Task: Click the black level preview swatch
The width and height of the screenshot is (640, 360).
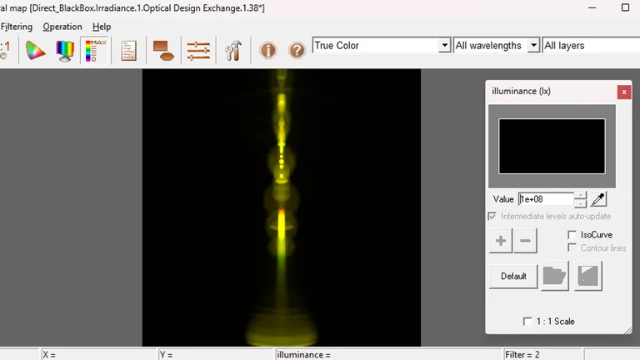Action: tap(552, 146)
